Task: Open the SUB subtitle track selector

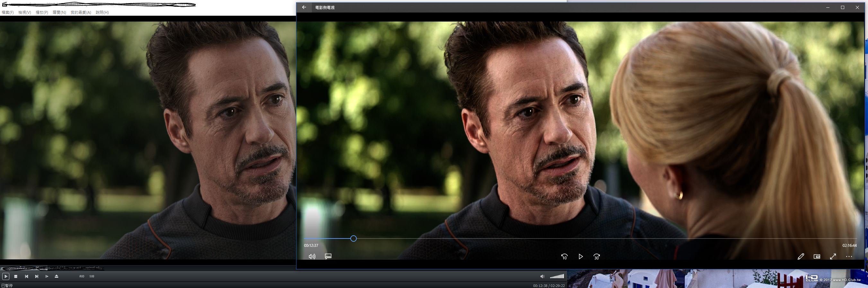Action: (92, 276)
